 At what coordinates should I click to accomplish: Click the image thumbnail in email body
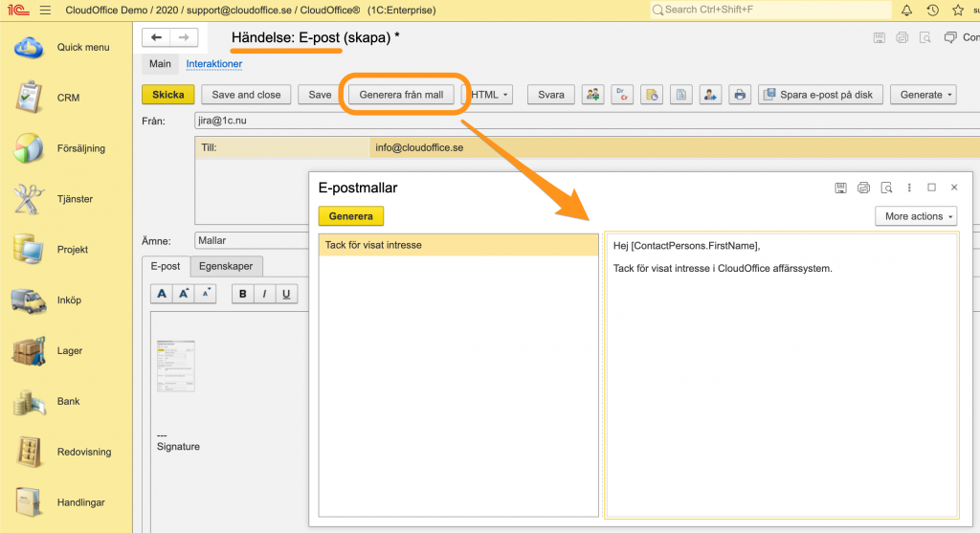click(176, 366)
